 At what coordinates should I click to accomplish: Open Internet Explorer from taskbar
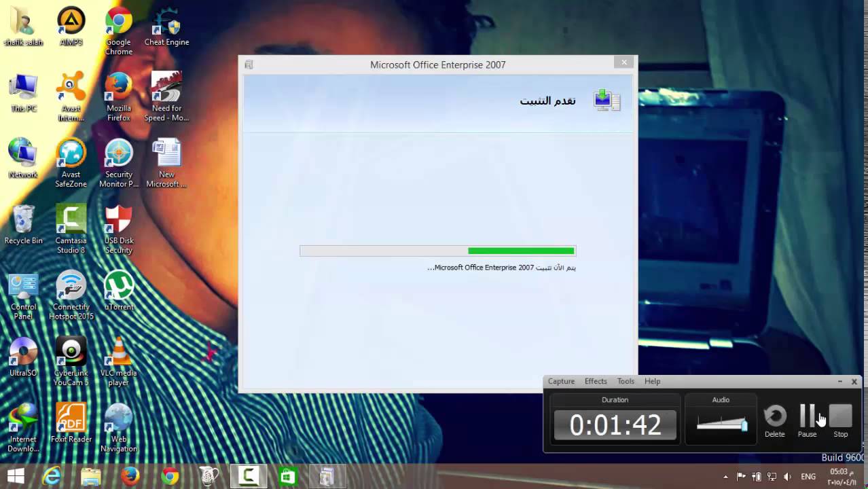coord(52,476)
